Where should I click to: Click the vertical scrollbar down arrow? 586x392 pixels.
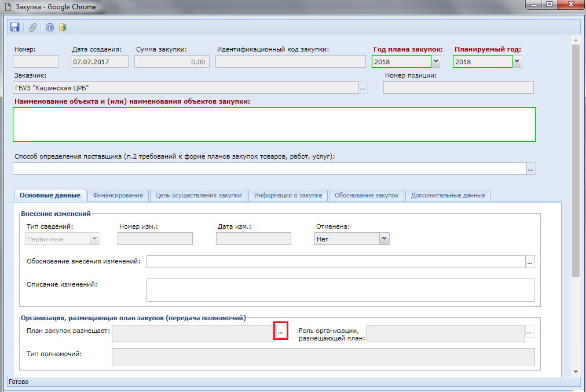[x=576, y=371]
